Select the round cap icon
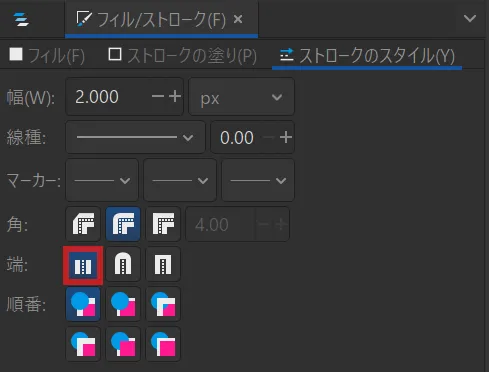Image resolution: width=489 pixels, height=372 pixels. (x=123, y=264)
